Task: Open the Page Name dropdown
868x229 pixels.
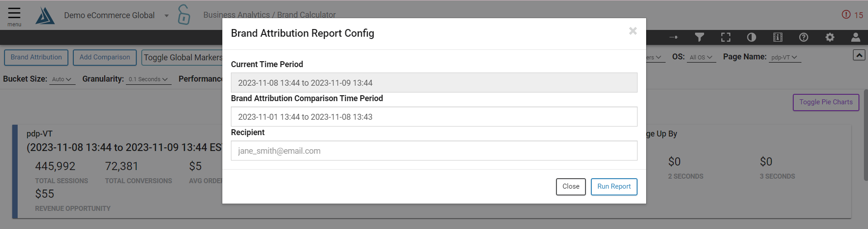Action: pos(784,58)
